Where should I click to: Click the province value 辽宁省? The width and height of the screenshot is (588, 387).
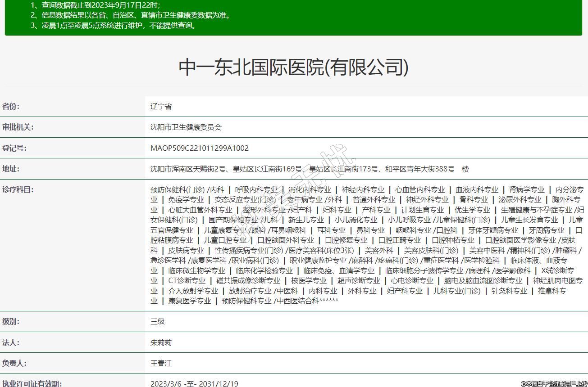coord(161,107)
